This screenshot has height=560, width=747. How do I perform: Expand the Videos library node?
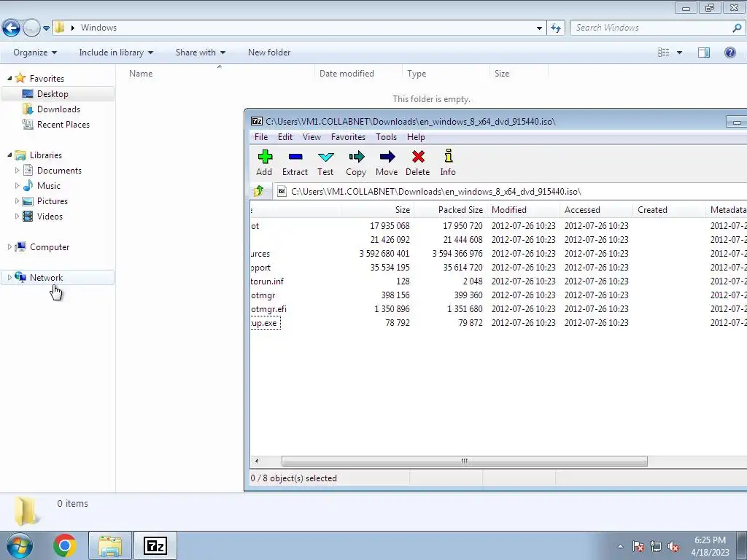tap(18, 216)
